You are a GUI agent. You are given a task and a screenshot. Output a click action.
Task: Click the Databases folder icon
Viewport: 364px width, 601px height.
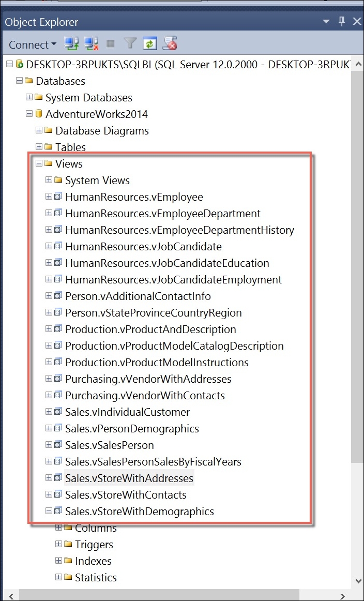click(x=28, y=81)
